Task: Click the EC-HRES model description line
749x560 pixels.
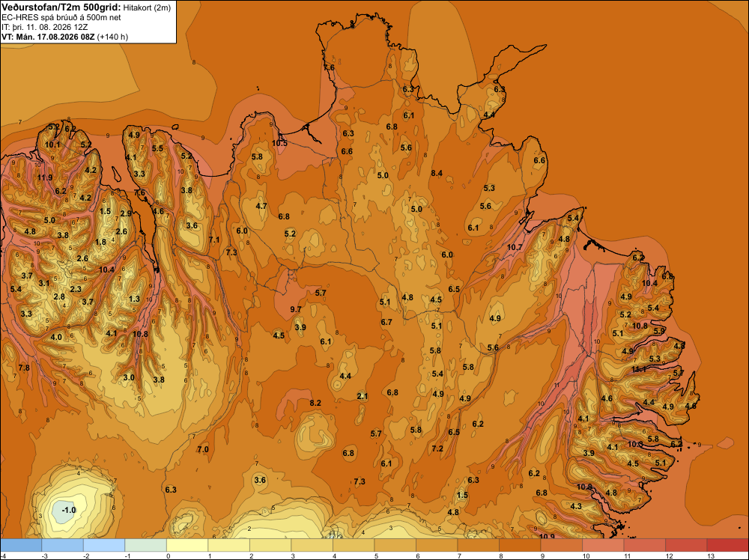Action: 61,18
